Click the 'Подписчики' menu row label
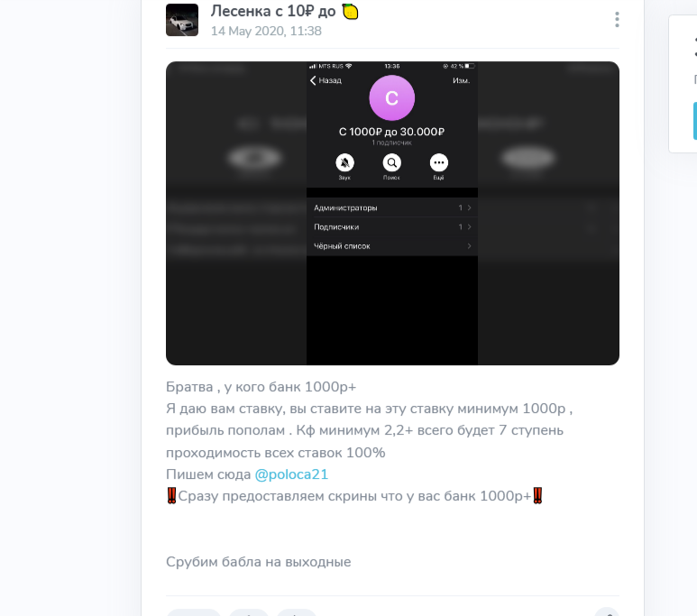697x616 pixels. point(336,227)
